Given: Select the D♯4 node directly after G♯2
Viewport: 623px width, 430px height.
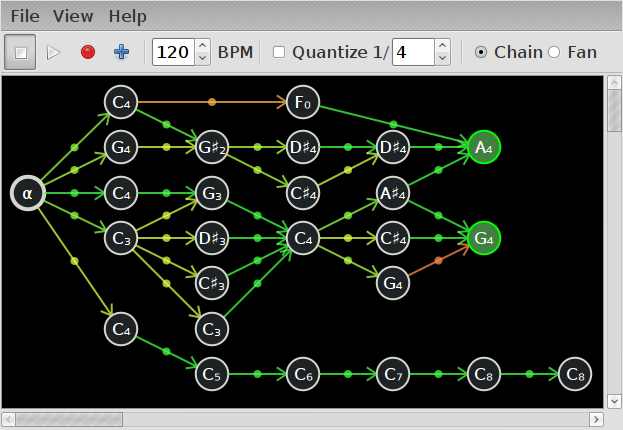Looking at the screenshot, I should 303,147.
